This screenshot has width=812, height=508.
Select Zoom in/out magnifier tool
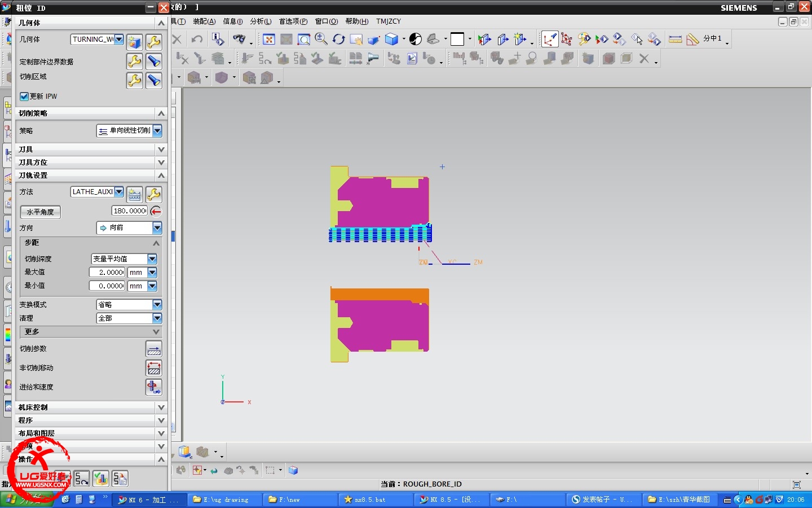point(321,39)
